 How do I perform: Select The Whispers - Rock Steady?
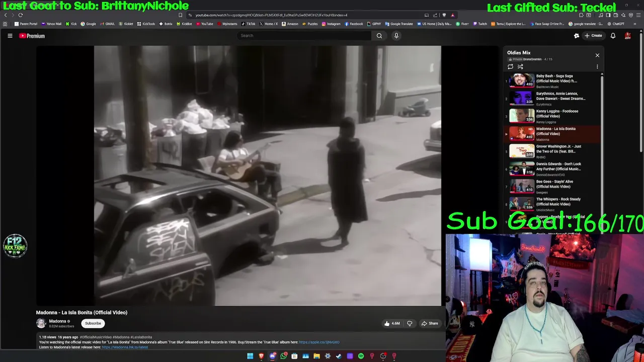[552, 204]
